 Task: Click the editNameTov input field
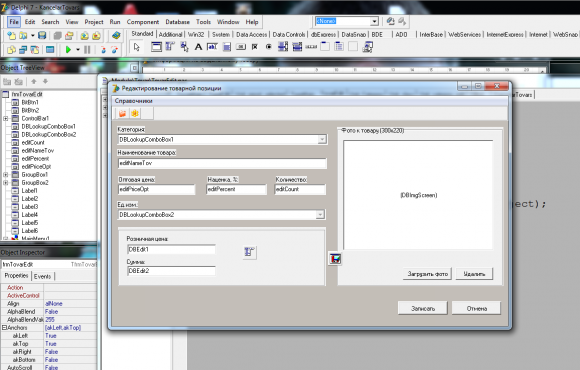[x=222, y=163]
